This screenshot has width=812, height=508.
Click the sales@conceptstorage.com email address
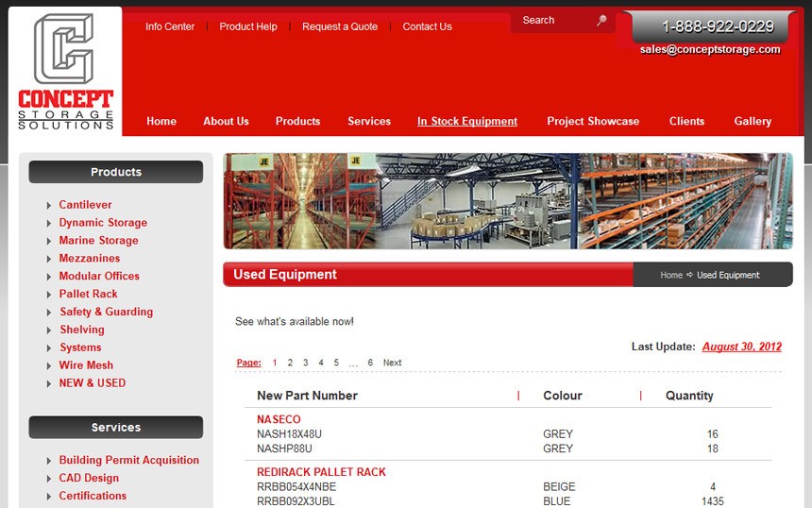(x=710, y=49)
